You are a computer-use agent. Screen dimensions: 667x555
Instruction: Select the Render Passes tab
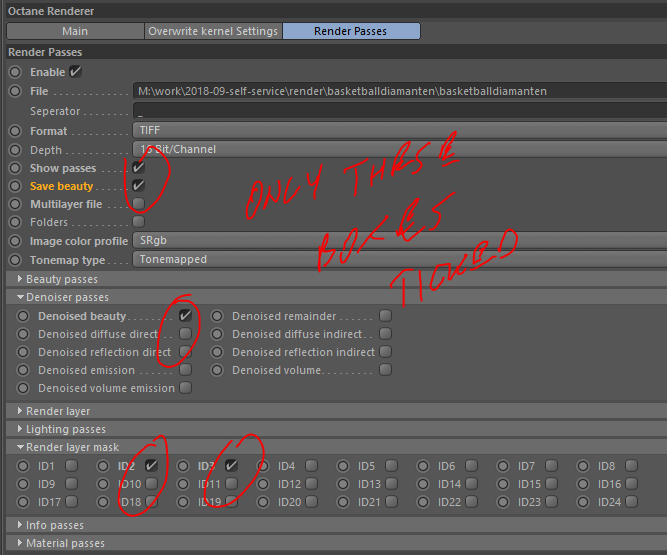click(x=351, y=31)
